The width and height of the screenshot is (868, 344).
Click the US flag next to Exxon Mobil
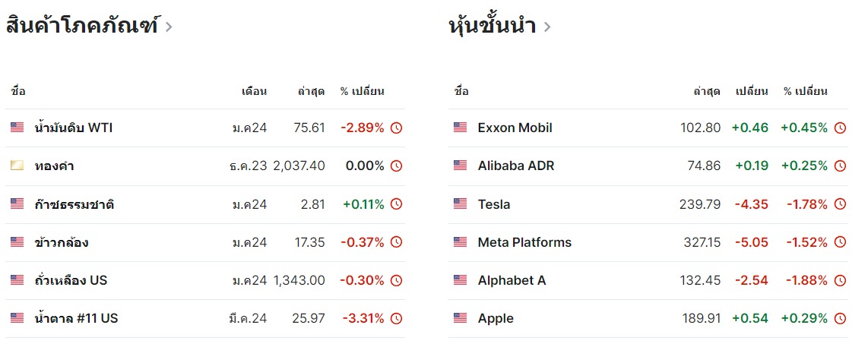[460, 128]
